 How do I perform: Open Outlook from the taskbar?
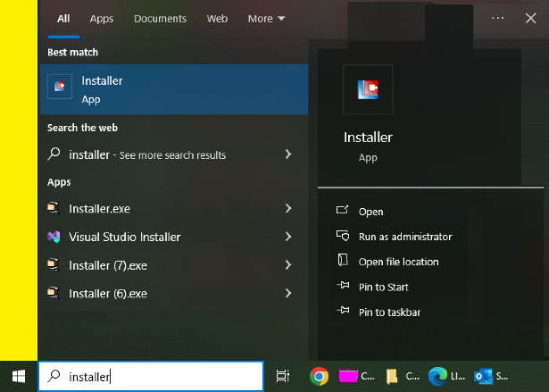(484, 376)
